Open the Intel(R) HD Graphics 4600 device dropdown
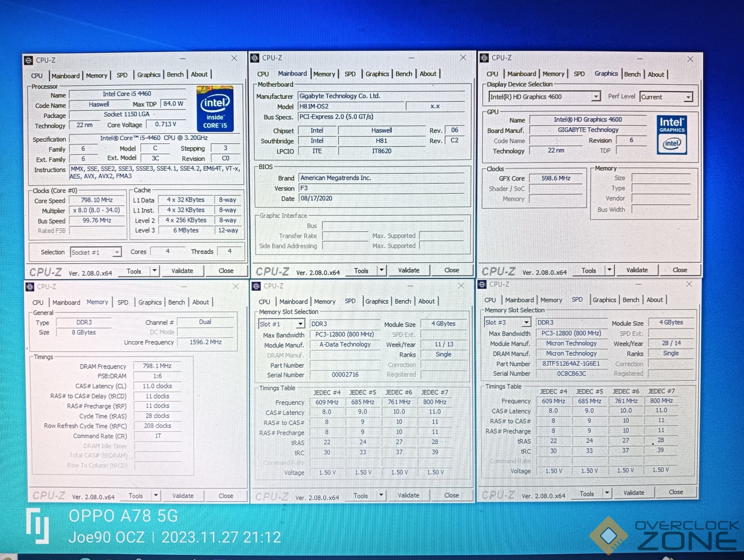 pyautogui.click(x=544, y=97)
